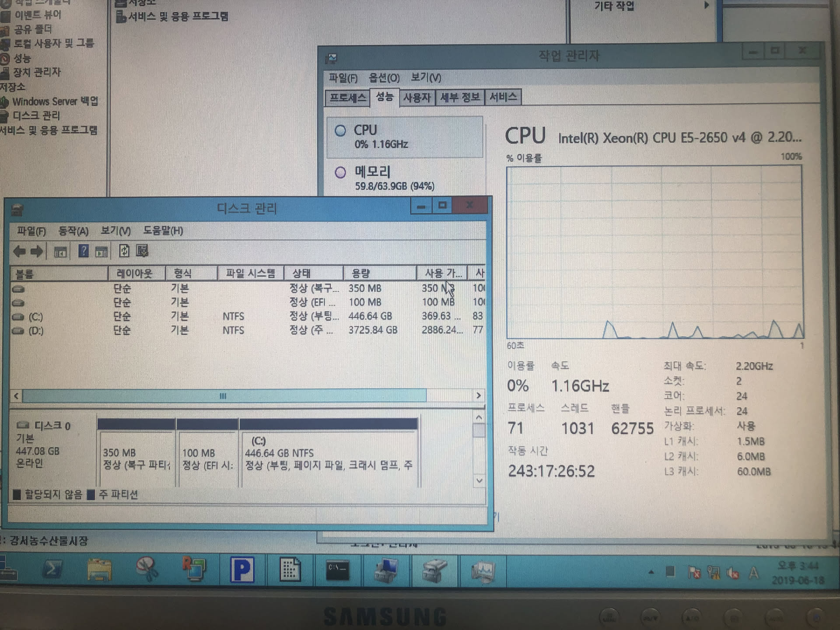Open PowerShell from the taskbar
Image resolution: width=840 pixels, height=630 pixels.
tap(53, 570)
